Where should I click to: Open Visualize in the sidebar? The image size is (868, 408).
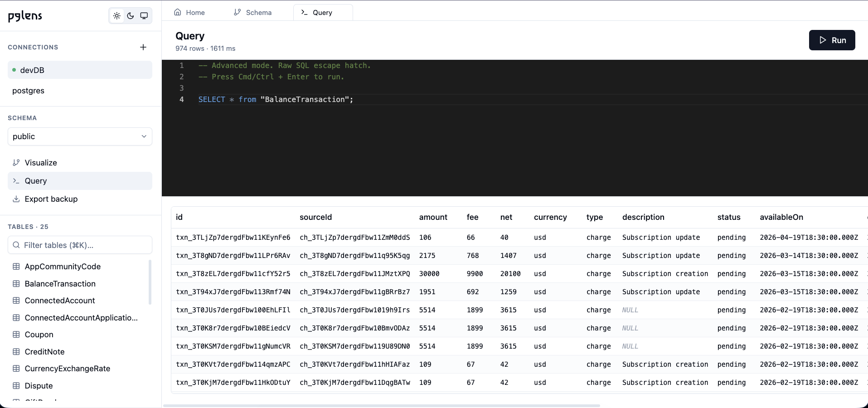(80, 163)
